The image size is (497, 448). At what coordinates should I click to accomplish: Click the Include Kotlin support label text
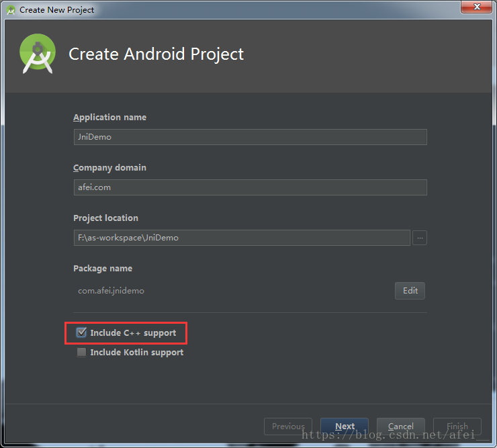137,353
